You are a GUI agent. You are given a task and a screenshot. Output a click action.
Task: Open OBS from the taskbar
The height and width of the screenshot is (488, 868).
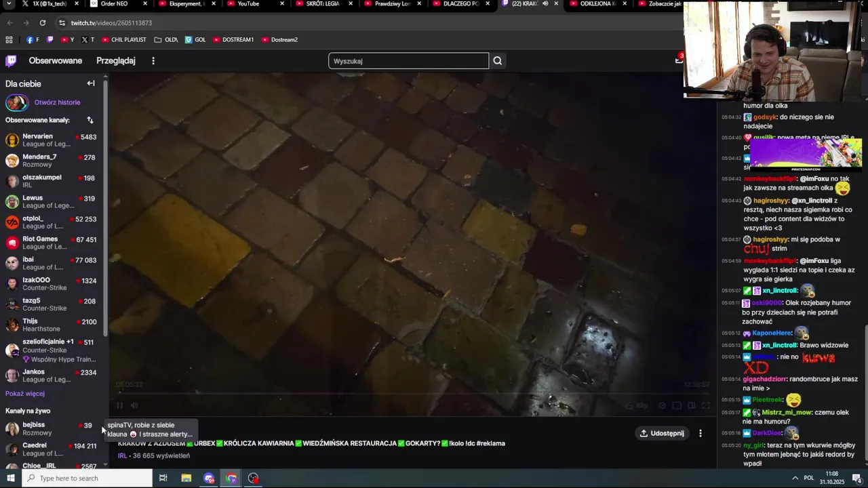pyautogui.click(x=254, y=478)
